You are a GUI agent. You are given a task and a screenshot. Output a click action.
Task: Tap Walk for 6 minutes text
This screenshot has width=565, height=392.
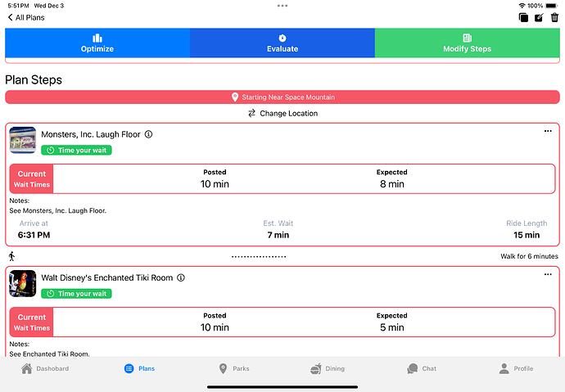(x=529, y=256)
